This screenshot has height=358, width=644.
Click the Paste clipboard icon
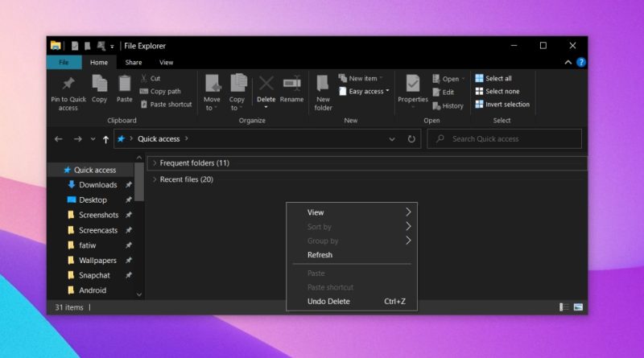pos(125,84)
